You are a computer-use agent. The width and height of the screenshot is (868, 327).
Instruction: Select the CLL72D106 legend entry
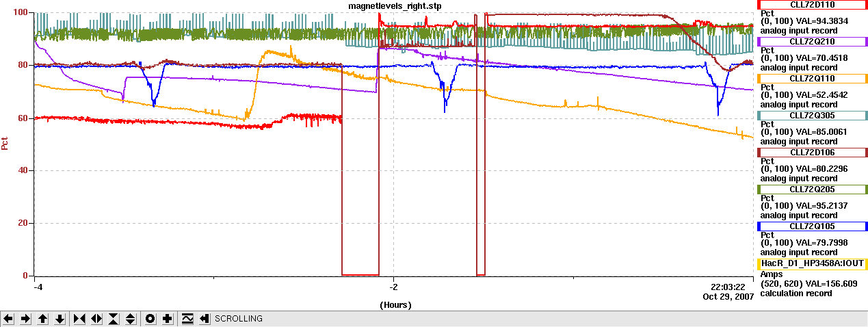coord(812,152)
